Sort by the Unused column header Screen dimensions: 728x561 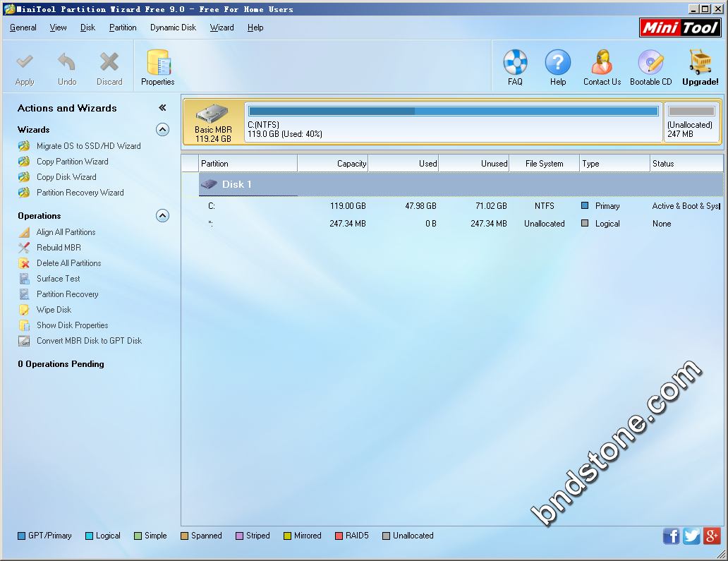[x=474, y=164]
